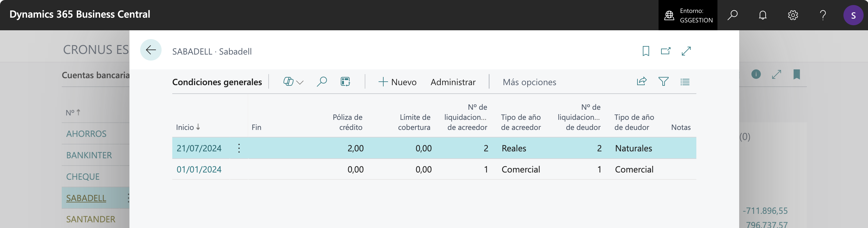Go back using the arrow button
Screen dimensions: 868x228
[x=151, y=50]
